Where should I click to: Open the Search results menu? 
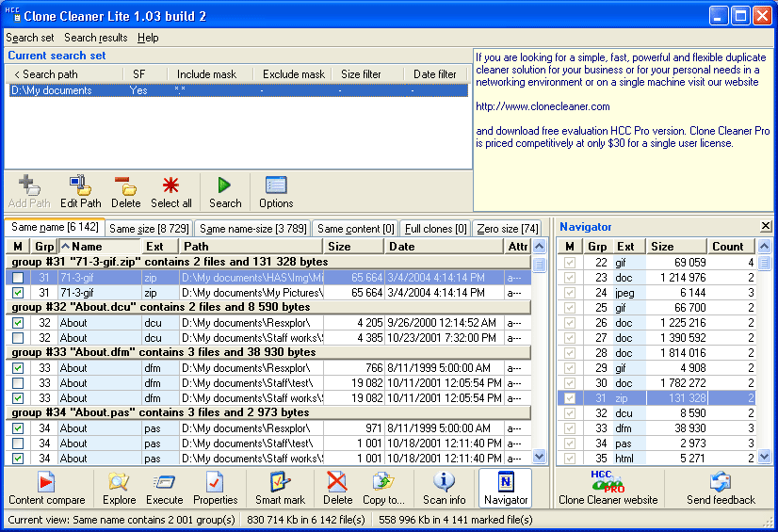tap(96, 38)
